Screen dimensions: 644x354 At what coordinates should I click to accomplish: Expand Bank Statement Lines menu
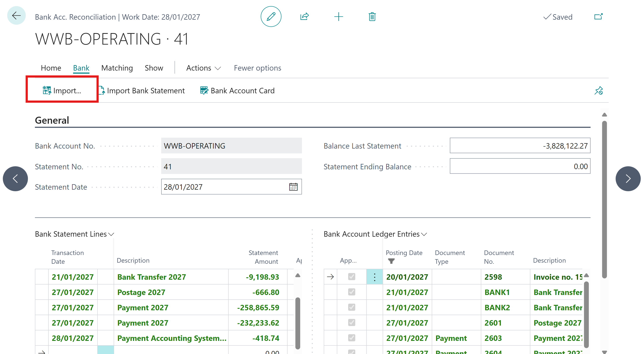pyautogui.click(x=74, y=234)
